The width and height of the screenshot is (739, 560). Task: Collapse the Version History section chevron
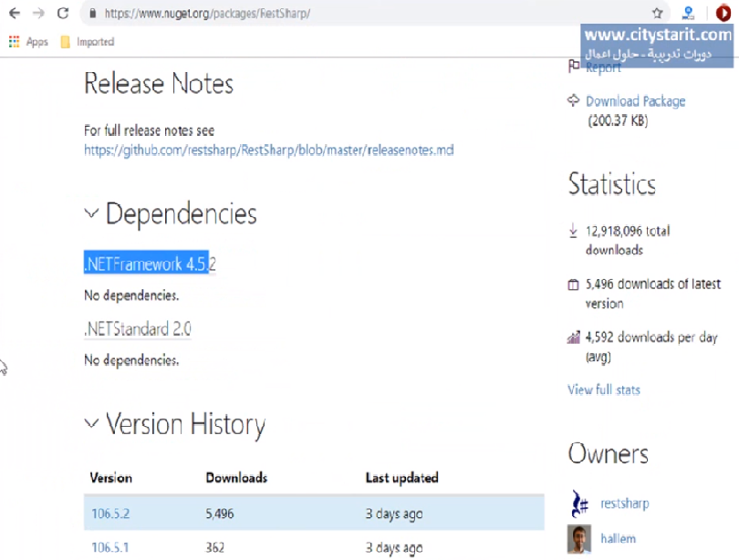pos(91,423)
